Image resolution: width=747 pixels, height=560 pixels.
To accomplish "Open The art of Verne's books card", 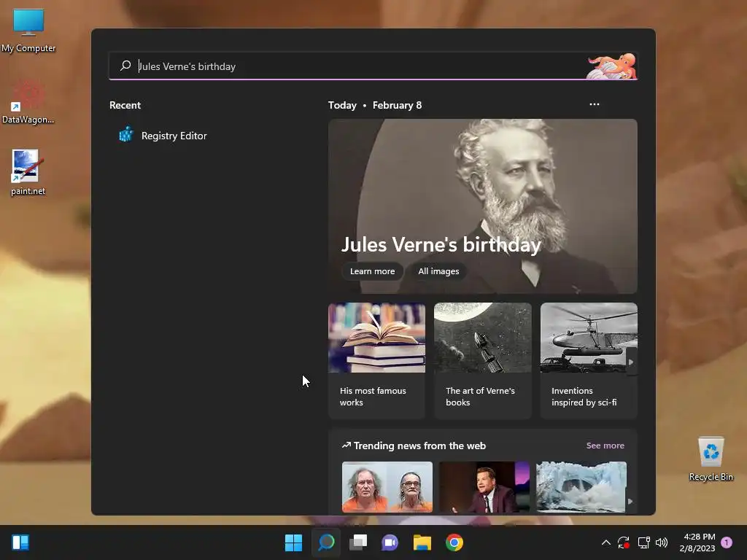I will 483,360.
